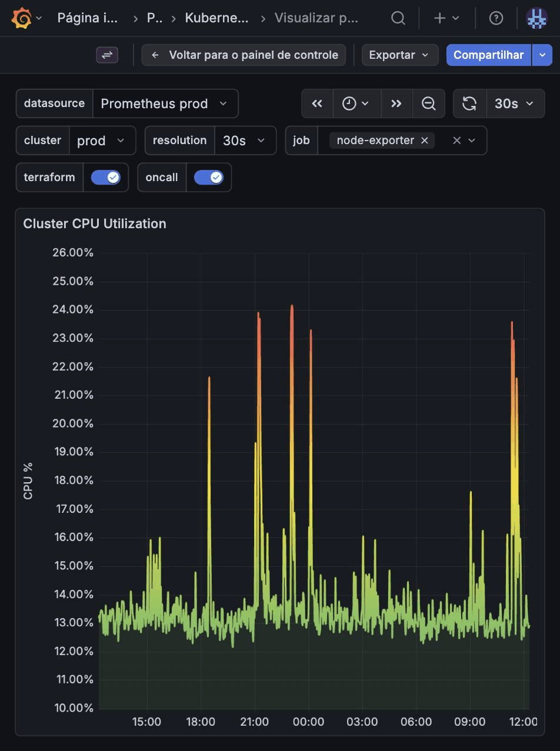Open the help question mark icon
The image size is (560, 751).
pyautogui.click(x=496, y=18)
